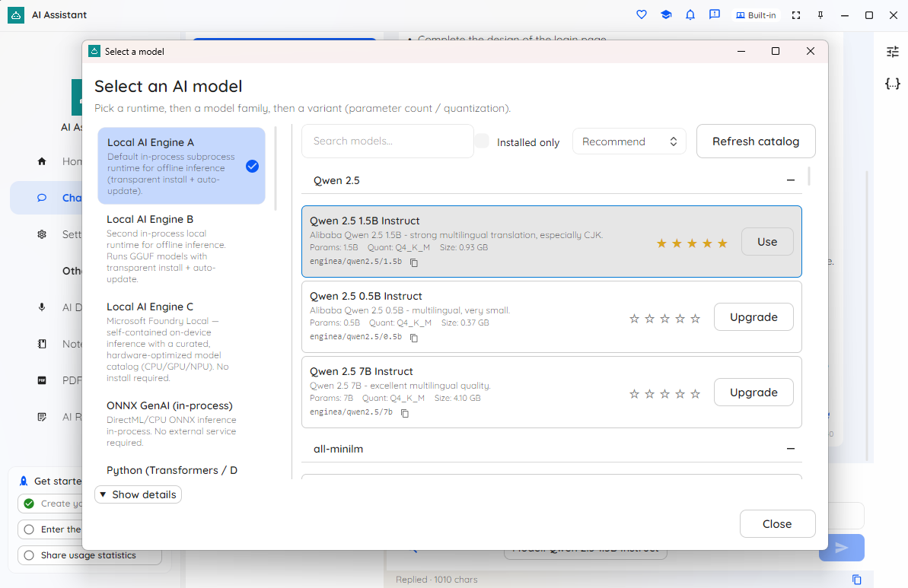This screenshot has width=908, height=588.
Task: Select Local AI Engine A runtime
Action: [x=181, y=166]
